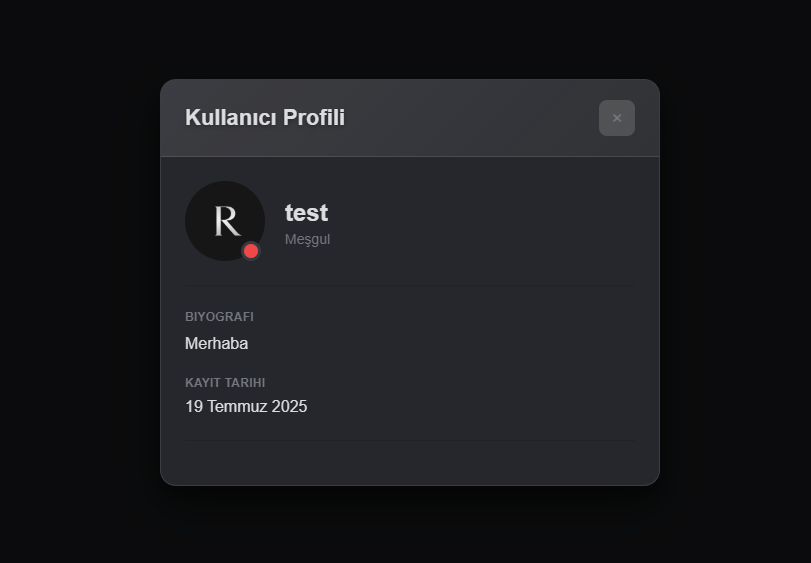The height and width of the screenshot is (563, 811).
Task: Select the username test
Action: [306, 213]
